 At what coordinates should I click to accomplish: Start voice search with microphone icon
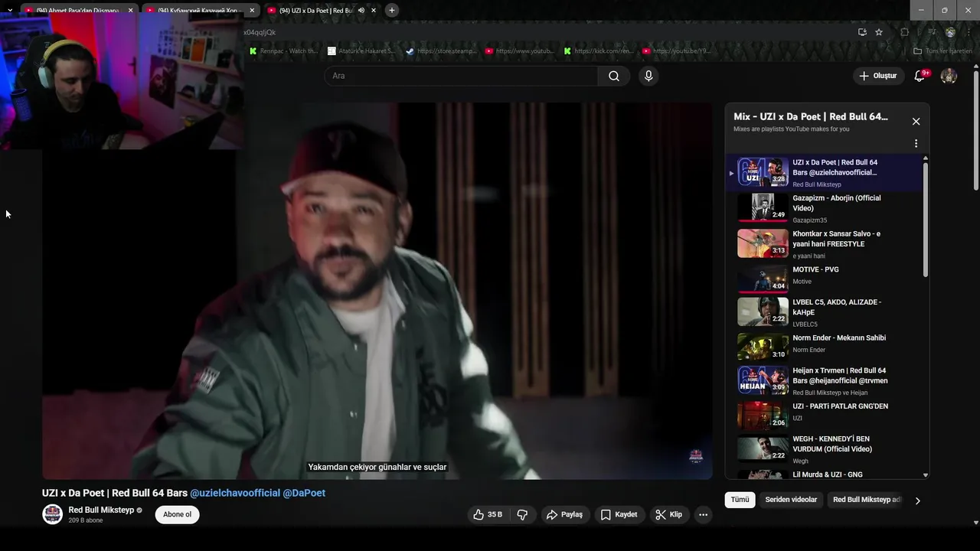coord(648,76)
